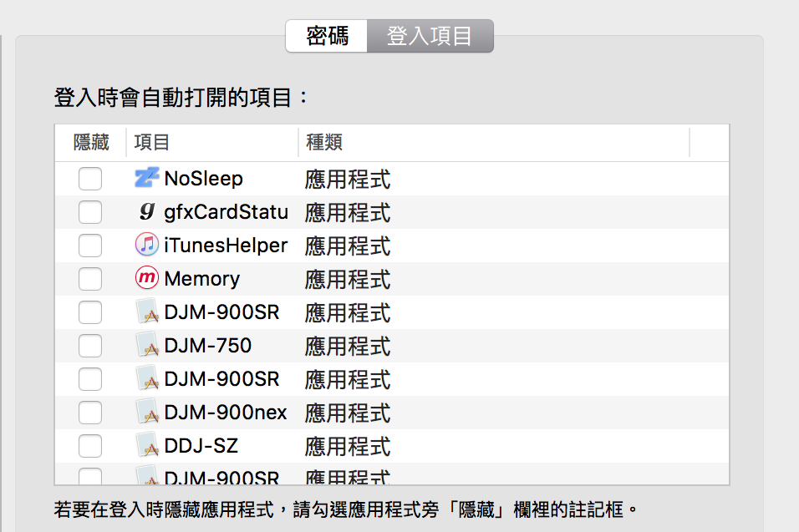Click the gfxCardStatus 'g' icon
This screenshot has width=799, height=532.
coord(146,212)
